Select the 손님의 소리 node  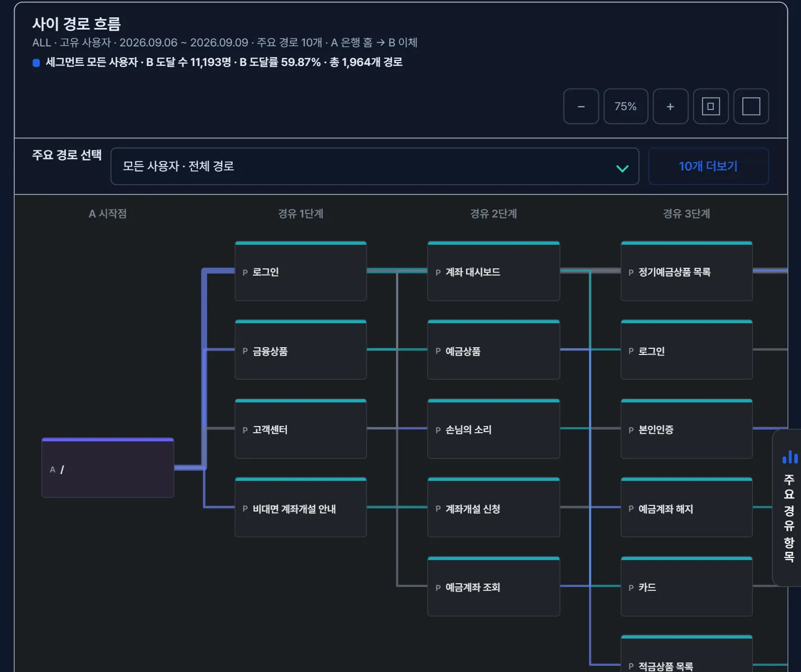tap(494, 429)
